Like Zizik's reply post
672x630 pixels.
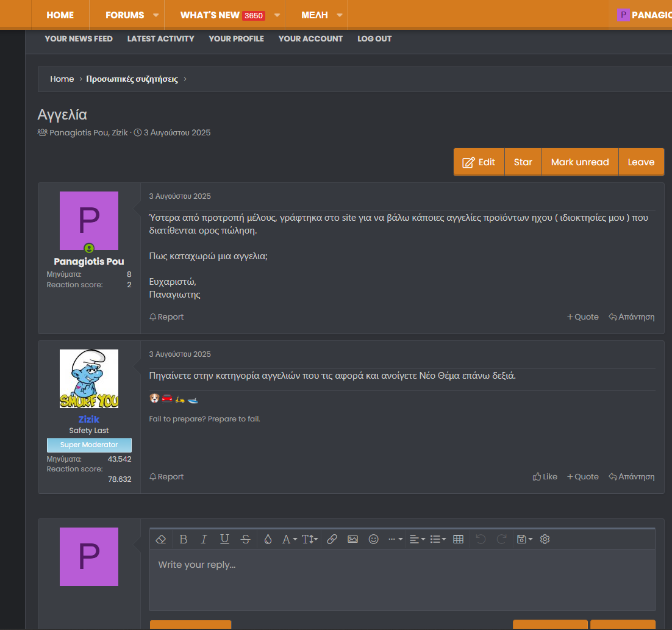coord(545,477)
